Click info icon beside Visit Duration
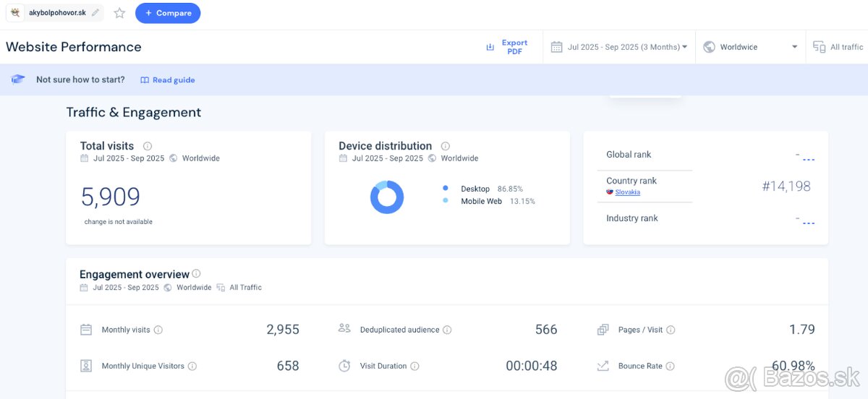 point(414,366)
